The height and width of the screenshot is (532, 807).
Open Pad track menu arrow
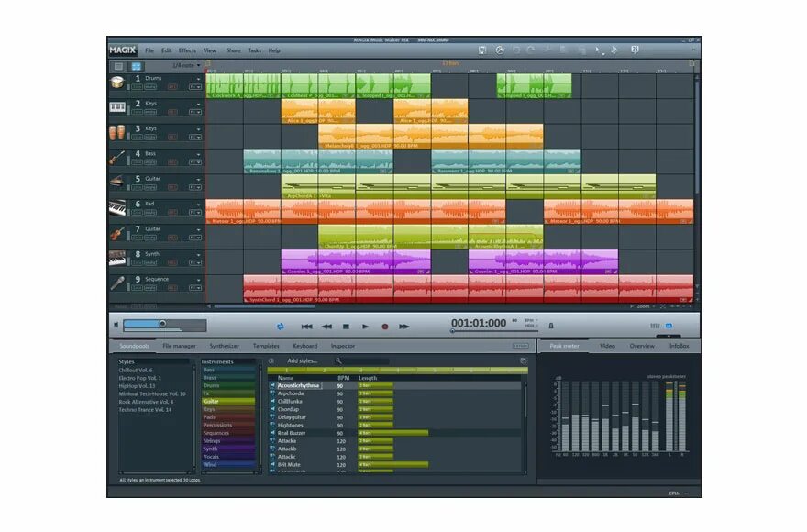click(198, 205)
